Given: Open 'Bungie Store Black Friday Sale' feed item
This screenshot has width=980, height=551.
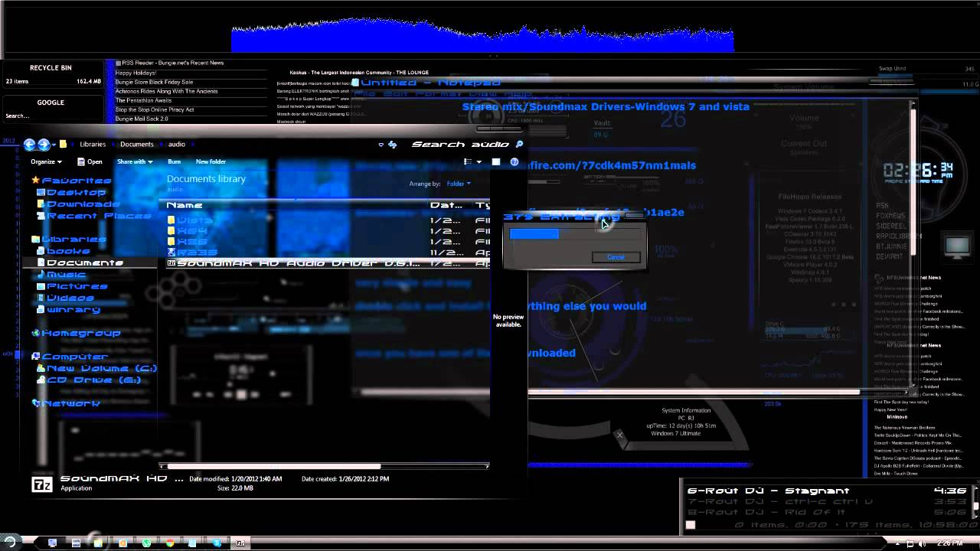Looking at the screenshot, I should pyautogui.click(x=154, y=82).
